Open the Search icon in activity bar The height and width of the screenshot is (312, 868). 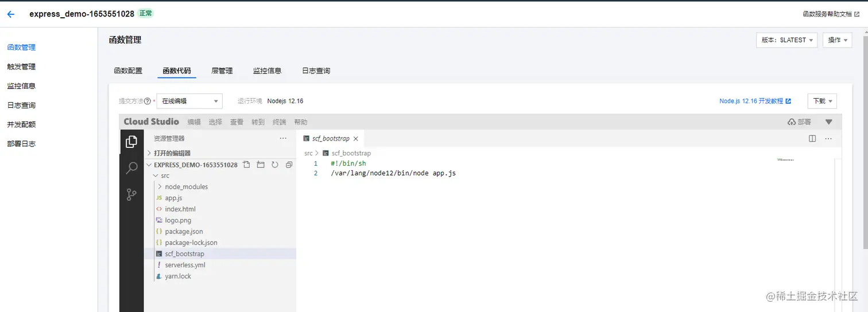tap(131, 167)
